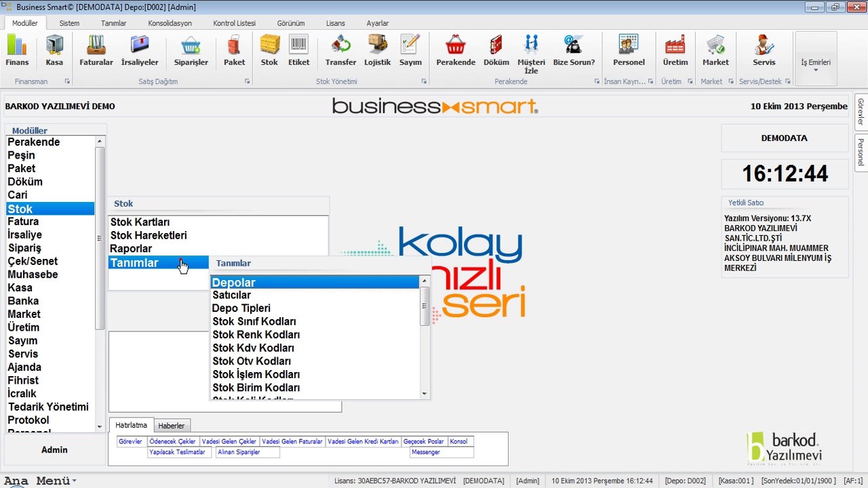The height and width of the screenshot is (488, 868).
Task: Select Muhasebe in Modüller list
Action: pos(50,274)
